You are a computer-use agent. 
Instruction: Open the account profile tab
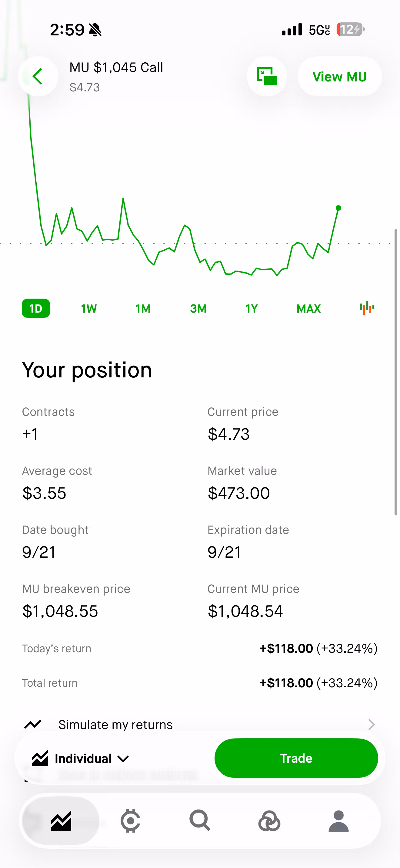pyautogui.click(x=338, y=821)
